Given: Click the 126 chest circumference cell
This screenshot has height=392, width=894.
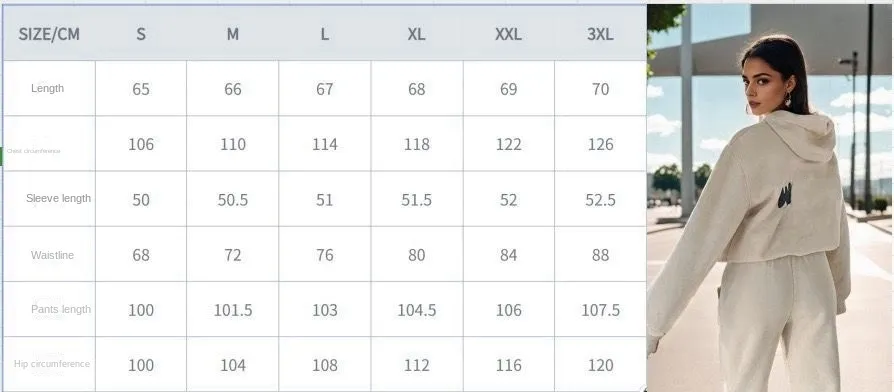Looking at the screenshot, I should (x=600, y=145).
